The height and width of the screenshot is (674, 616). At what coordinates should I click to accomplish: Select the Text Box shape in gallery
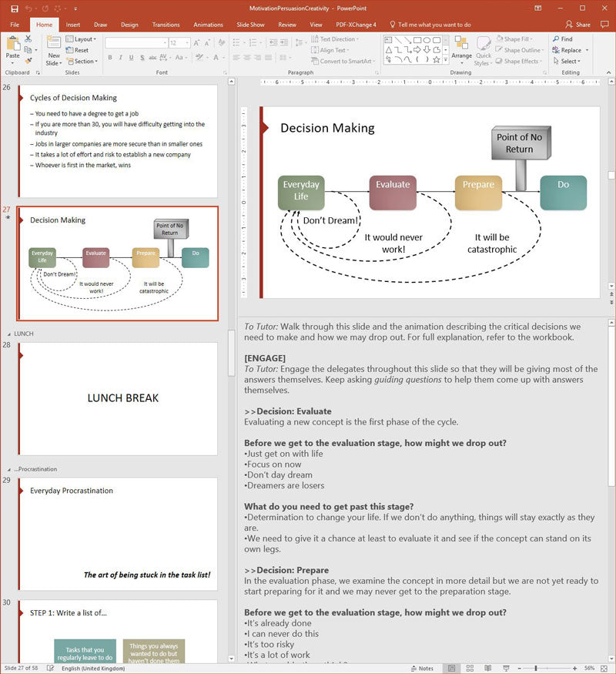[x=388, y=40]
